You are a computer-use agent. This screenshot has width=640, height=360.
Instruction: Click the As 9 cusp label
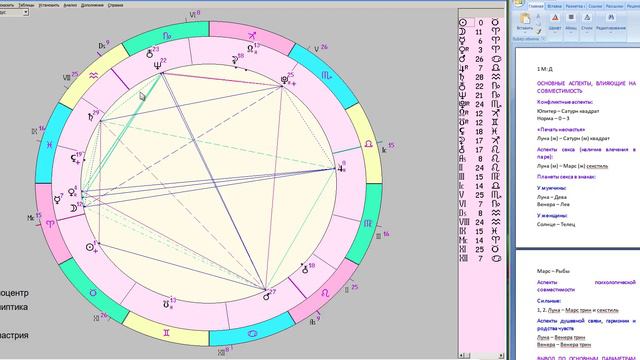315,321
